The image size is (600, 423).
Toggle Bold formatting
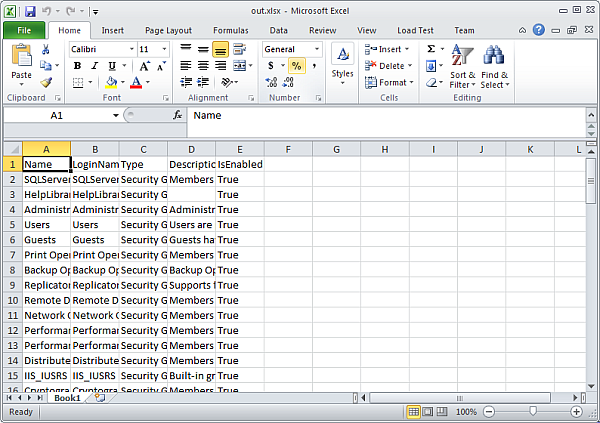77,66
